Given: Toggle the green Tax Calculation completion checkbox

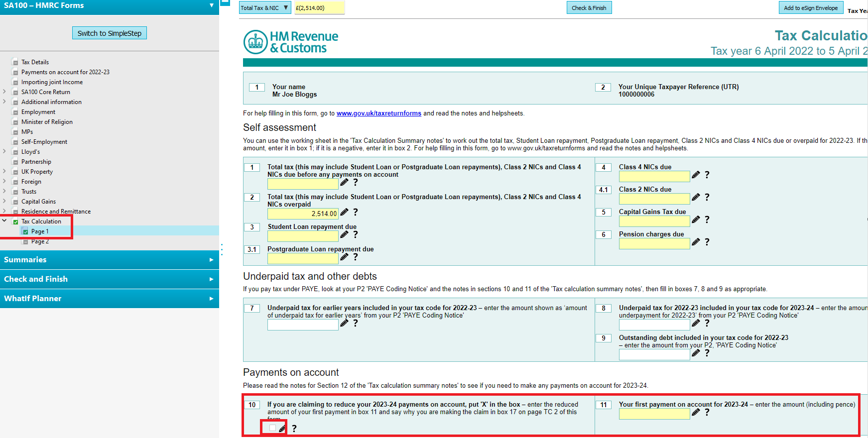Looking at the screenshot, I should pyautogui.click(x=15, y=221).
